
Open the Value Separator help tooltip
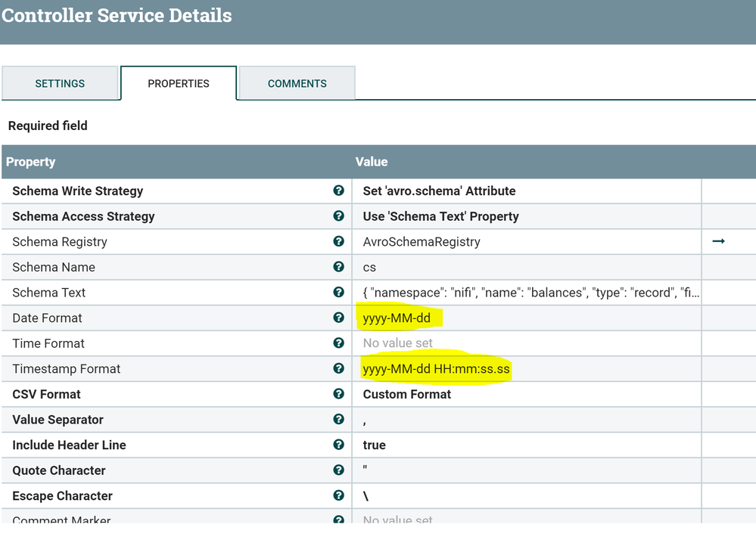(x=338, y=419)
